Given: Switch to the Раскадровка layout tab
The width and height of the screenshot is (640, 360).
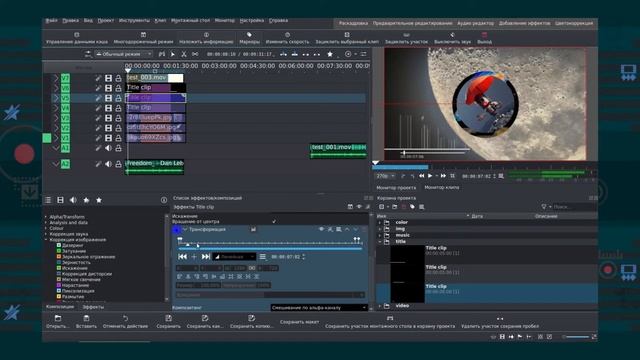Looking at the screenshot, I should pyautogui.click(x=353, y=23).
